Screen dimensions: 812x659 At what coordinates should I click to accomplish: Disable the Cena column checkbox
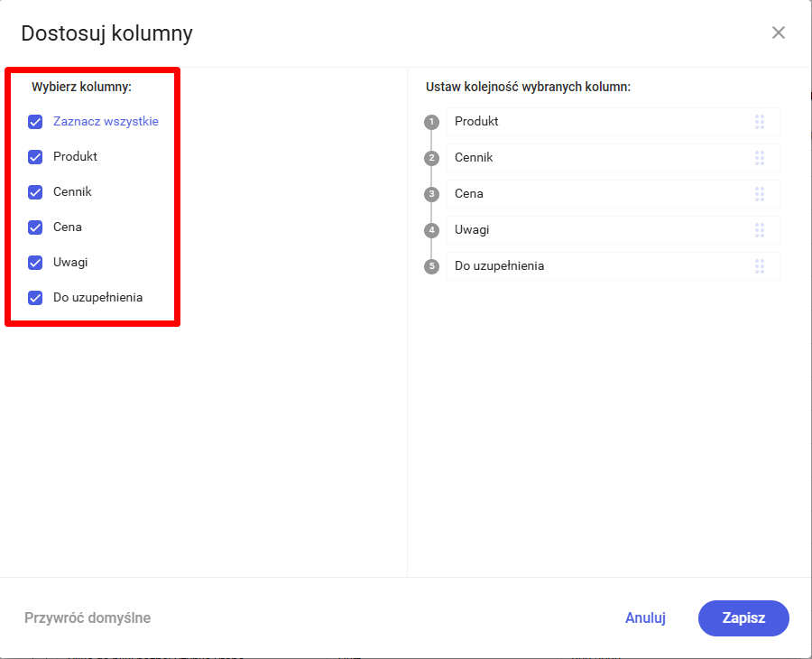coord(35,227)
